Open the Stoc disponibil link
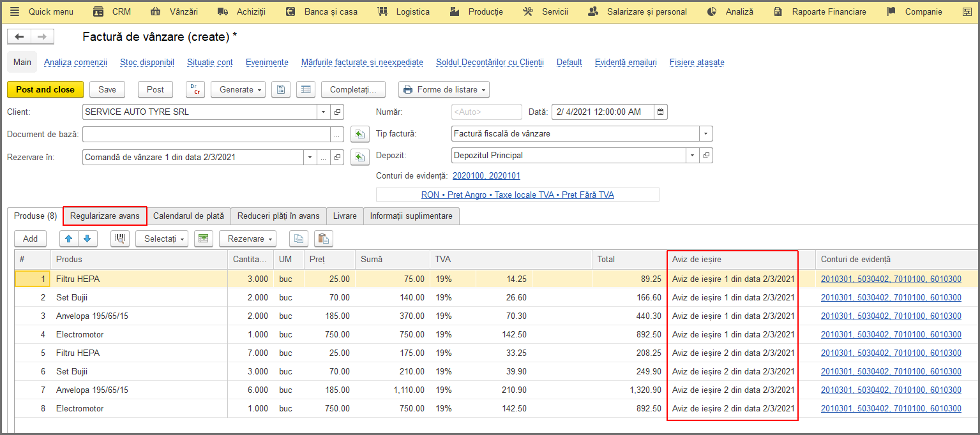Viewport: 980px width, 435px height. (x=147, y=63)
